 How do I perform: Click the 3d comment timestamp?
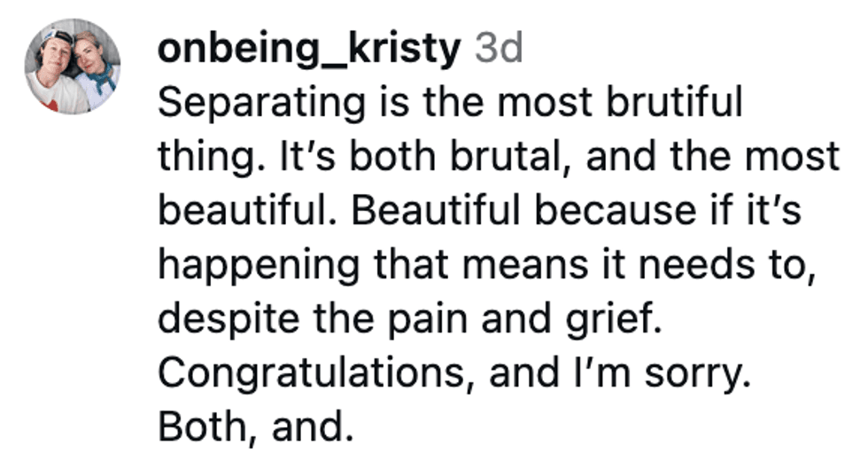pos(499,51)
